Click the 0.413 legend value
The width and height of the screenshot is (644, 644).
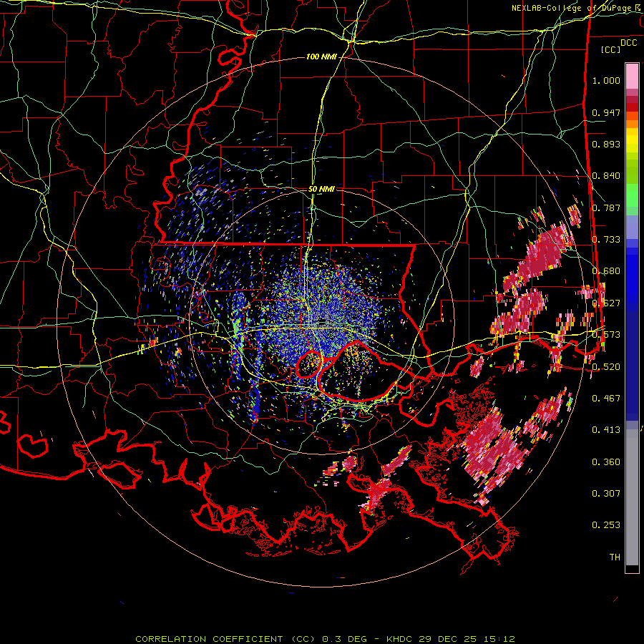coord(606,429)
